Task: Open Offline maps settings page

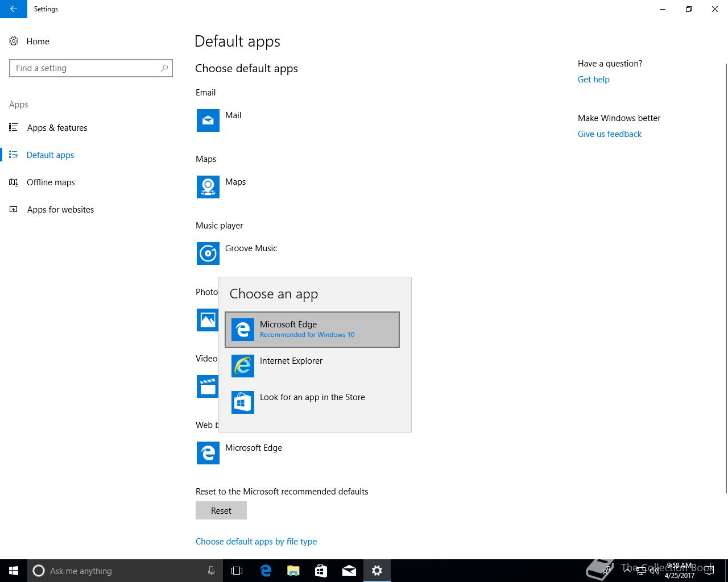Action: click(x=51, y=182)
